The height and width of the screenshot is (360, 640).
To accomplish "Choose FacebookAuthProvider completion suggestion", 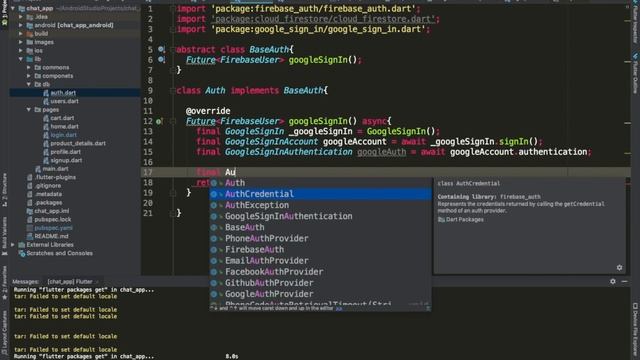I will pyautogui.click(x=320, y=271).
